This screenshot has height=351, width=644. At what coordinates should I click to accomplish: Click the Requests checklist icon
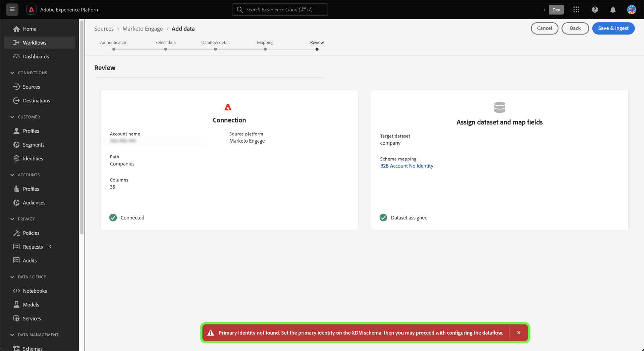tap(16, 247)
